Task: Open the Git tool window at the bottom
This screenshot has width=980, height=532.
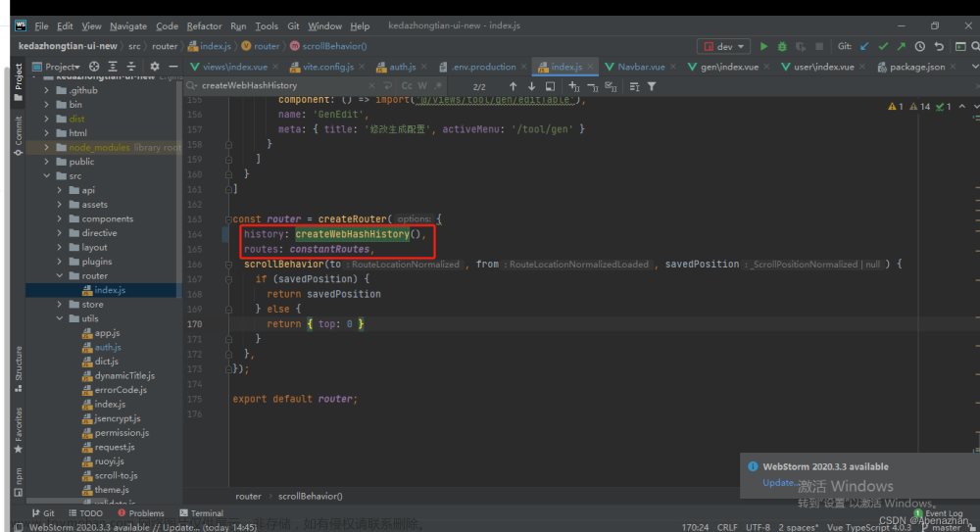Action: [43, 513]
